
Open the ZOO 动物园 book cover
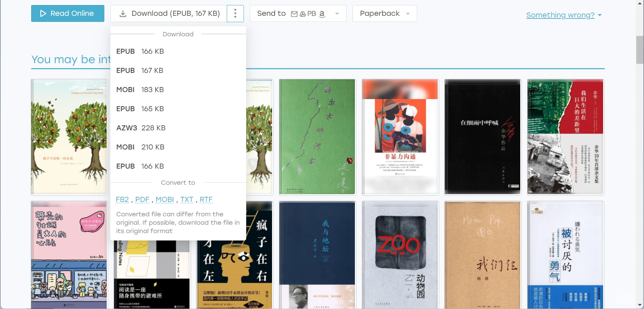click(400, 255)
